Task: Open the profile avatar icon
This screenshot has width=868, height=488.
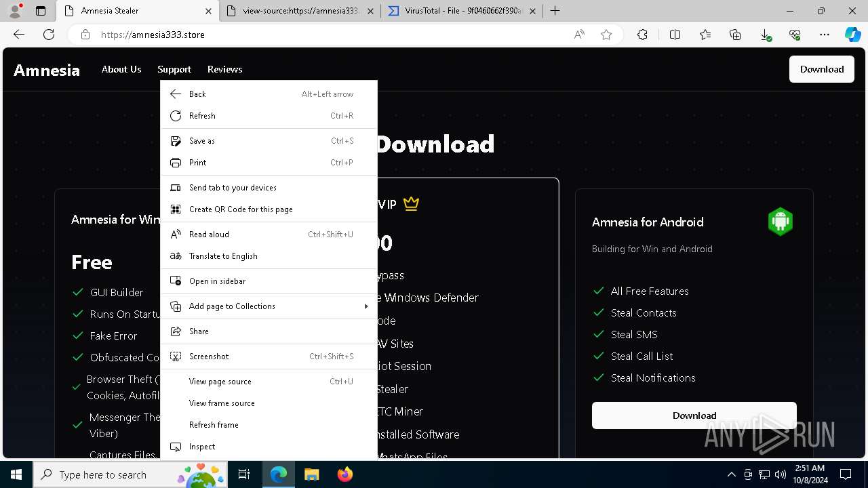Action: click(x=15, y=11)
